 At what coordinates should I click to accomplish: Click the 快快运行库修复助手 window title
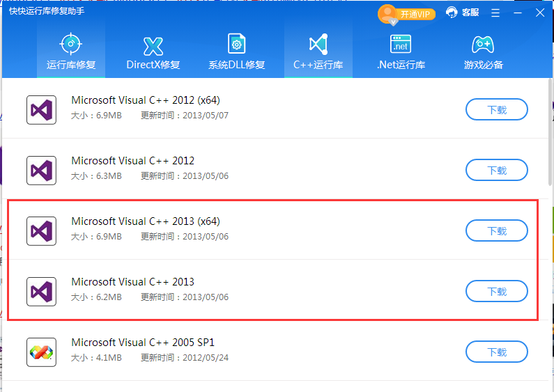pos(47,11)
